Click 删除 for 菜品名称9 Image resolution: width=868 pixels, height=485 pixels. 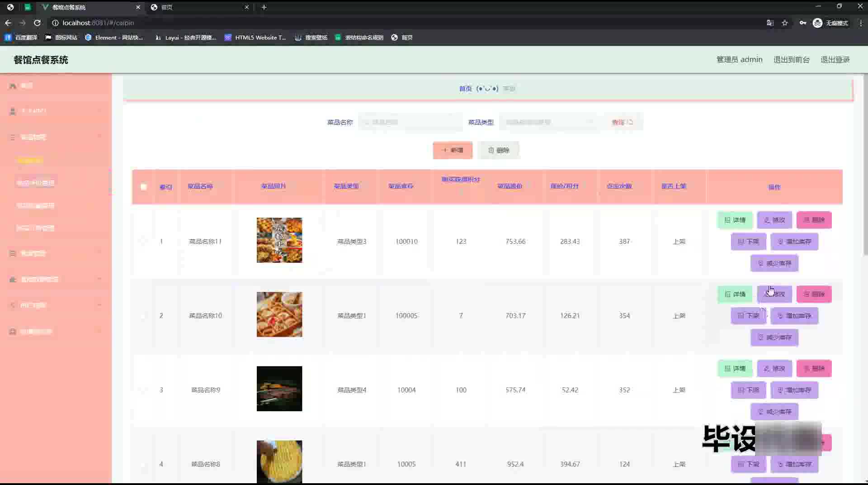pyautogui.click(x=814, y=368)
